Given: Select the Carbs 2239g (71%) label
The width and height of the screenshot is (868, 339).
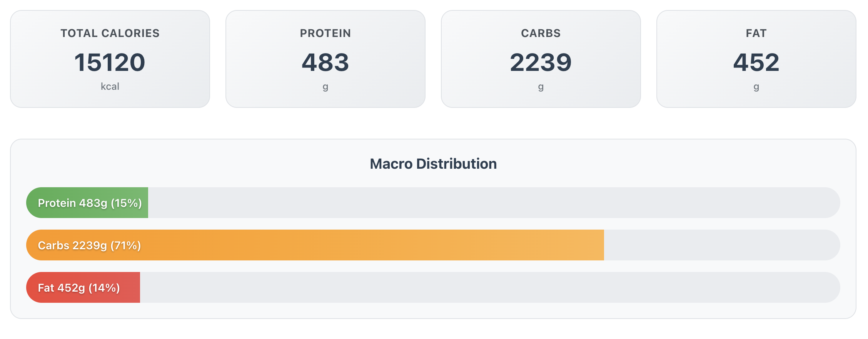Looking at the screenshot, I should [x=89, y=245].
